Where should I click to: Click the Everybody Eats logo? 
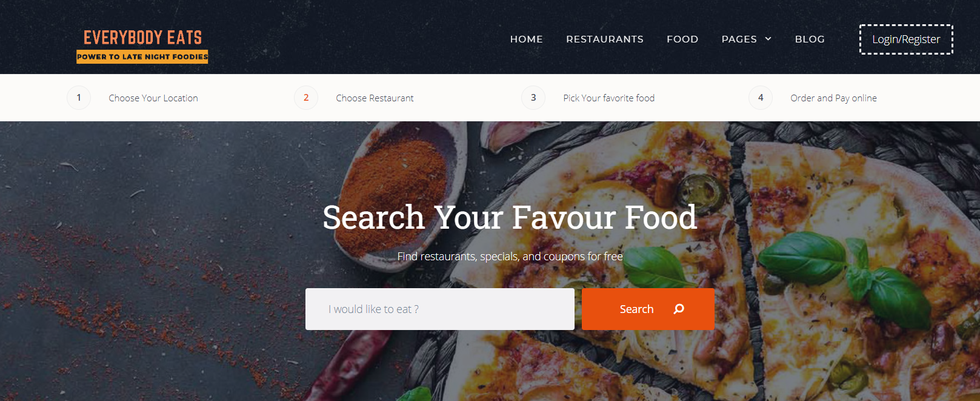click(x=142, y=45)
